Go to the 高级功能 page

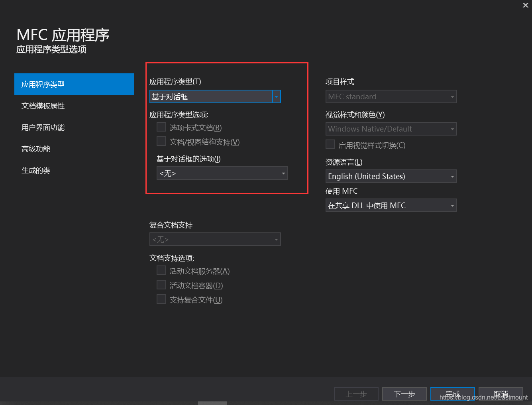[74, 149]
